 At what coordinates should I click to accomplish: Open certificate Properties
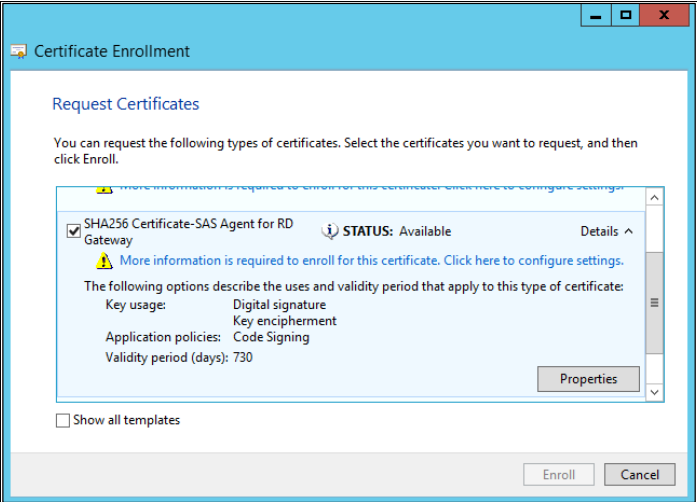pos(589,379)
